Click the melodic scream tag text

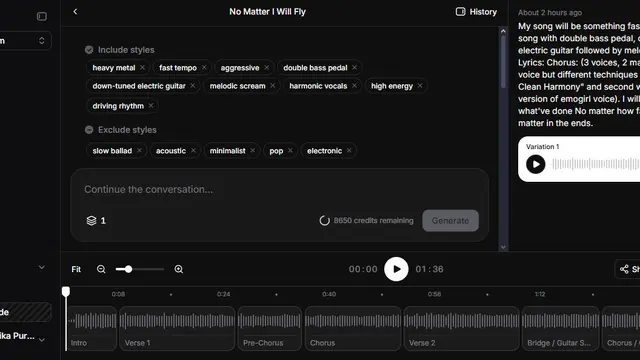point(238,86)
